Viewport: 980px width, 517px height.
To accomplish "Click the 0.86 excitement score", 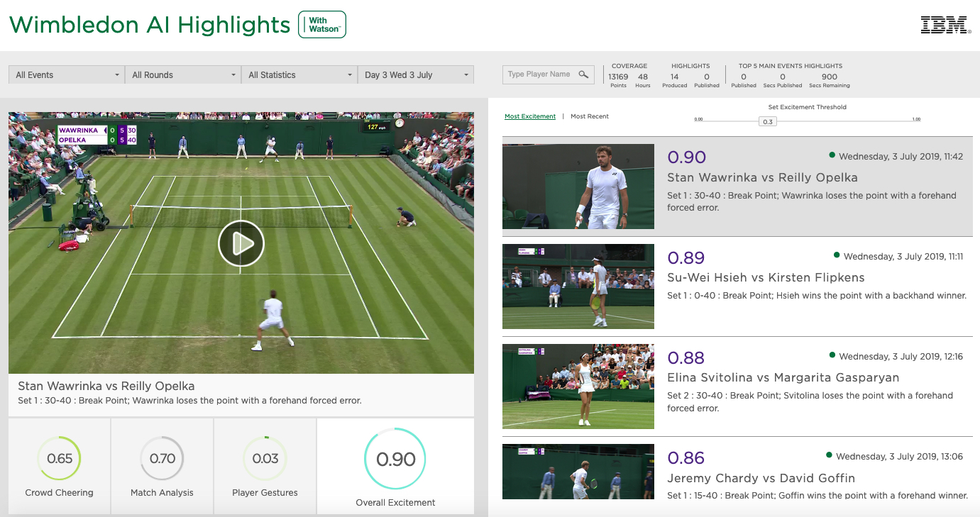I will pyautogui.click(x=686, y=457).
